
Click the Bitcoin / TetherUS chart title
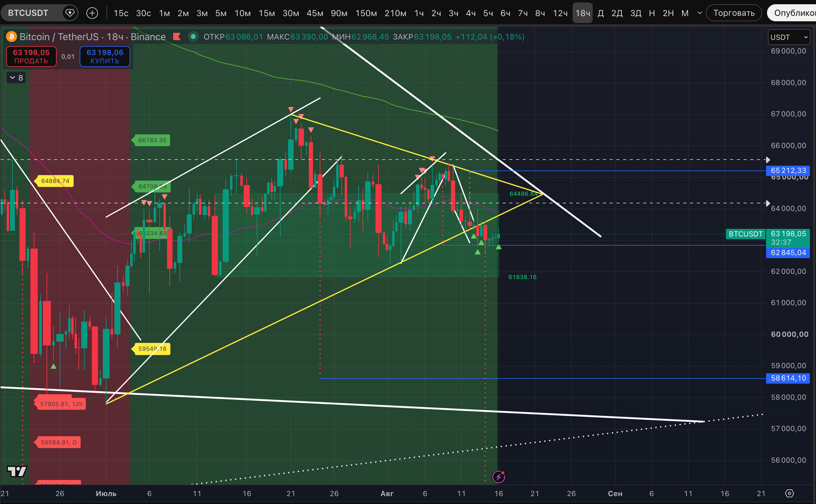coord(59,37)
